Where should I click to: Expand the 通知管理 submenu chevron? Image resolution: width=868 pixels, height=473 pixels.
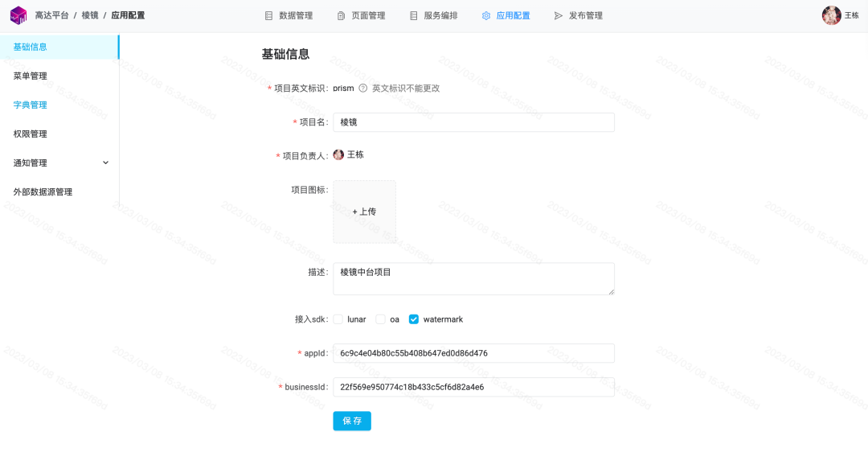point(106,162)
